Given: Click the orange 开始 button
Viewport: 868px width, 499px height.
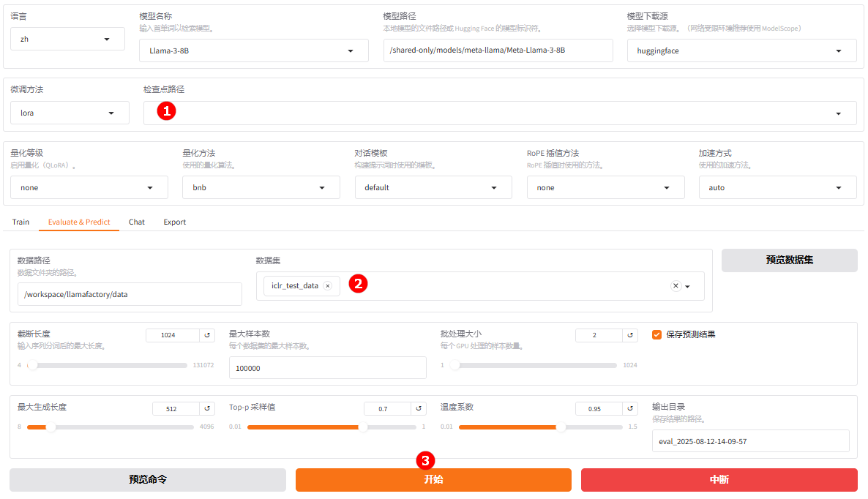Looking at the screenshot, I should (433, 480).
